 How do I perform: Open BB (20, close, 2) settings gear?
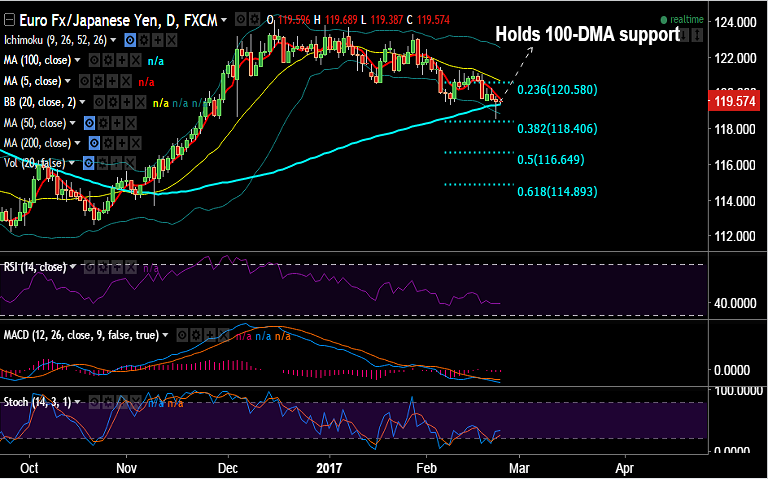(x=113, y=102)
